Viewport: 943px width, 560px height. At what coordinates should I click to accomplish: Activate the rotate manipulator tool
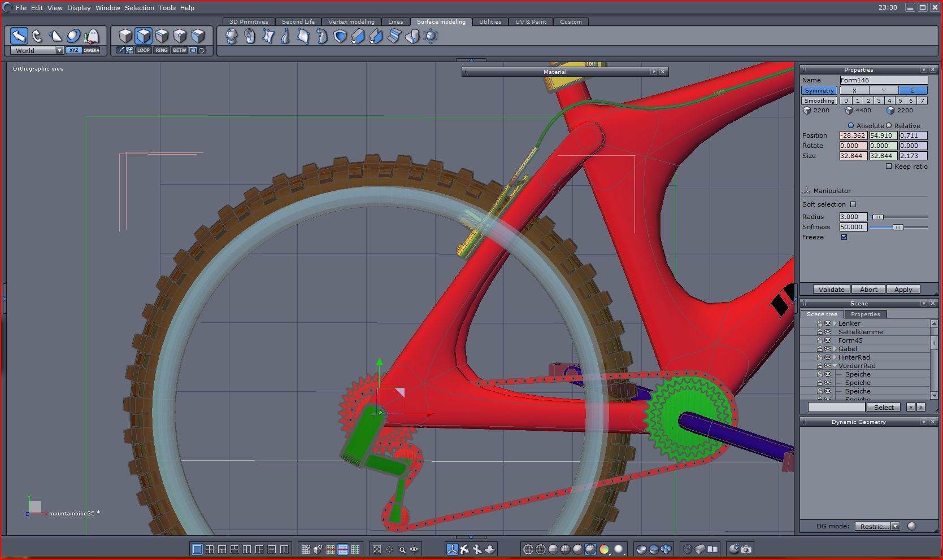coord(37,36)
